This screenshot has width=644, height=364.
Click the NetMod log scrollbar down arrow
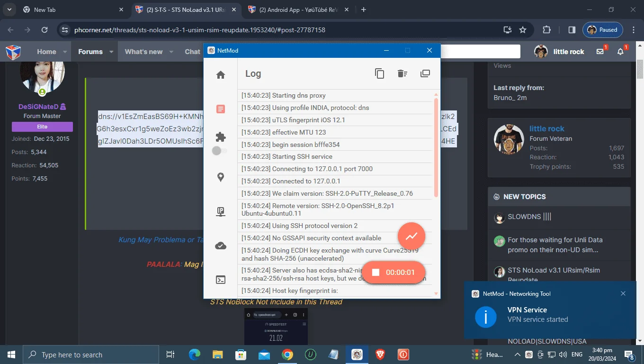tap(436, 294)
